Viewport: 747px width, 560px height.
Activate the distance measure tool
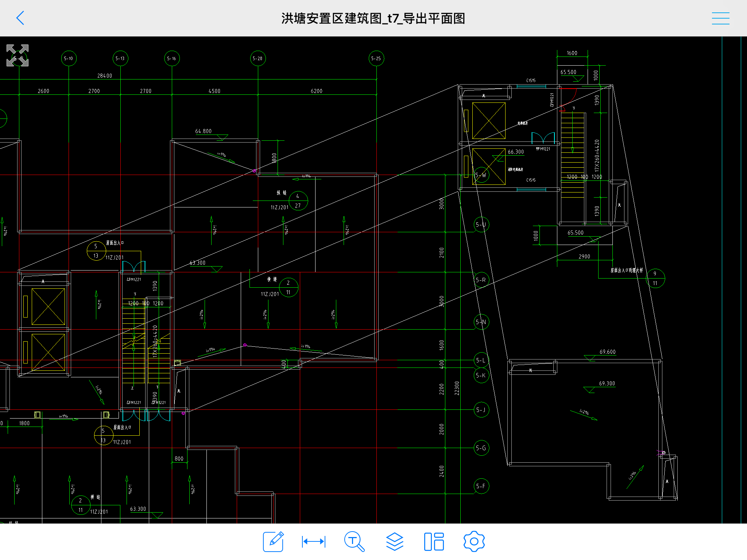pos(314,541)
